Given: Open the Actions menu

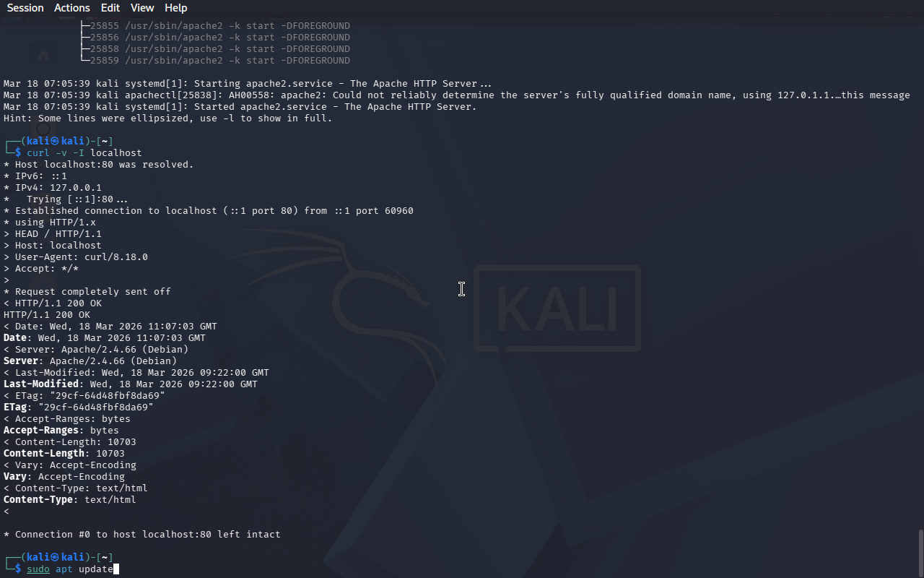Looking at the screenshot, I should (72, 8).
